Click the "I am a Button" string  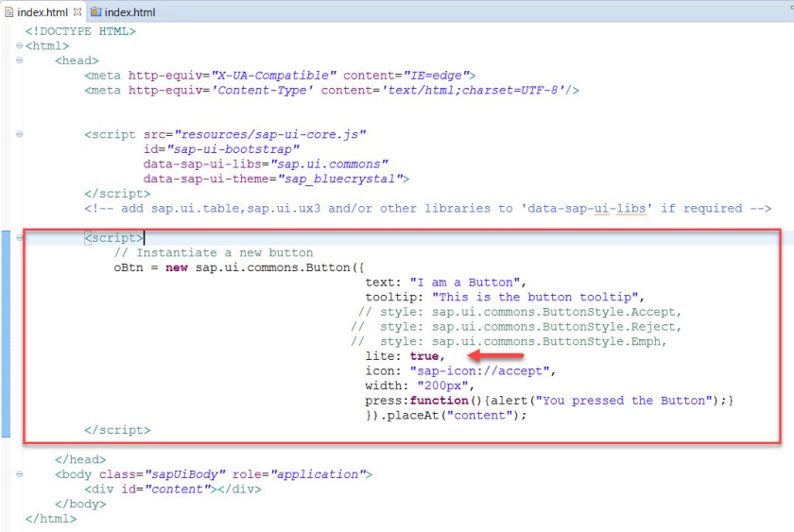(x=465, y=282)
